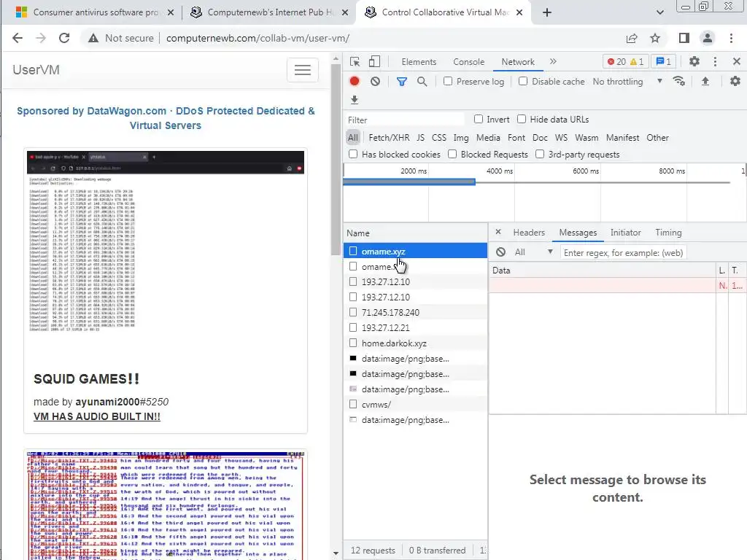The width and height of the screenshot is (747, 560).
Task: Open the network search magnifier
Action: 422,82
